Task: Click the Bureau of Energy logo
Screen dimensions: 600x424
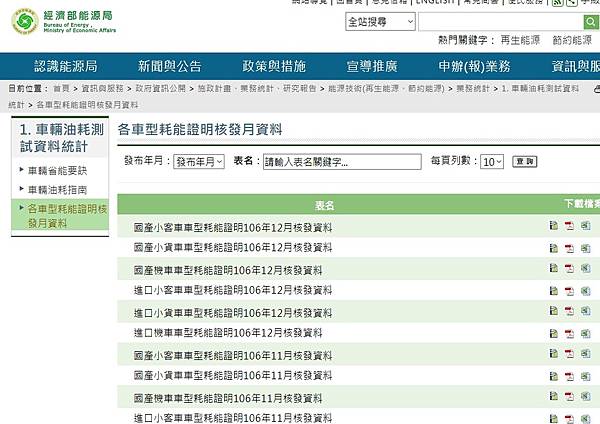Action: coord(64,21)
